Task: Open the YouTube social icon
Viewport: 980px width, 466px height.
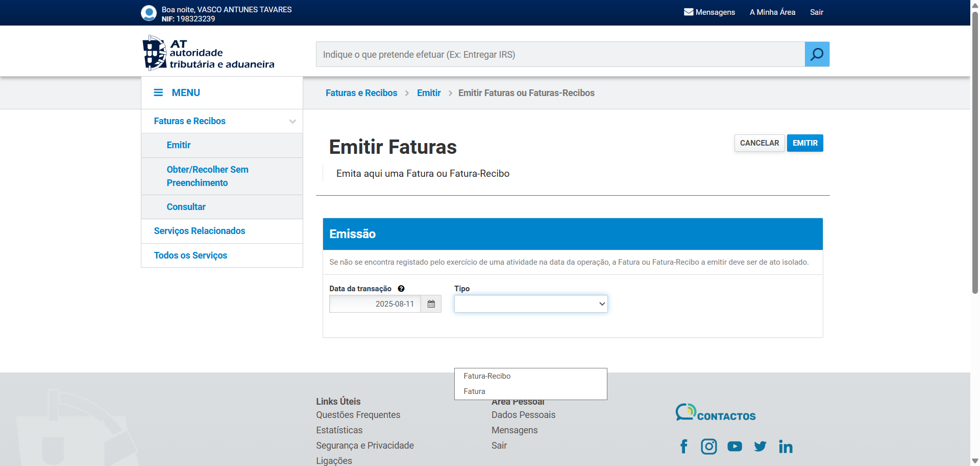Action: click(x=734, y=446)
